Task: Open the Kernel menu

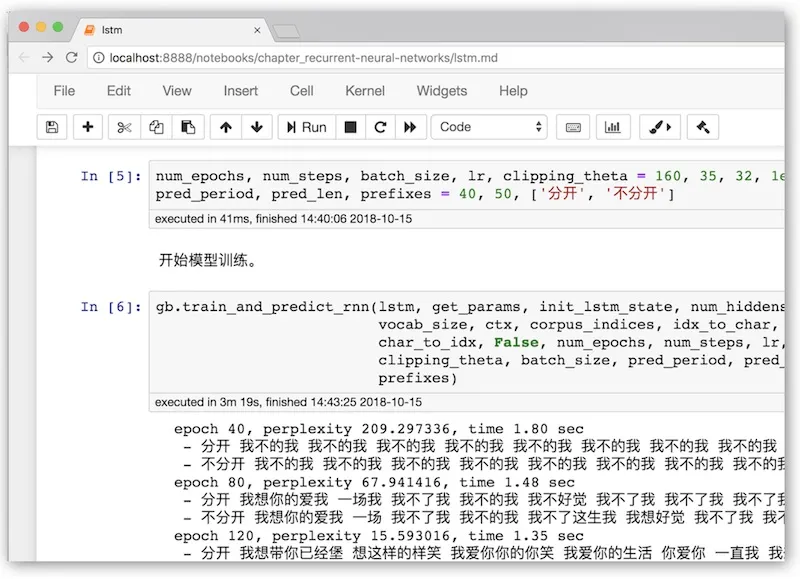Action: tap(365, 91)
